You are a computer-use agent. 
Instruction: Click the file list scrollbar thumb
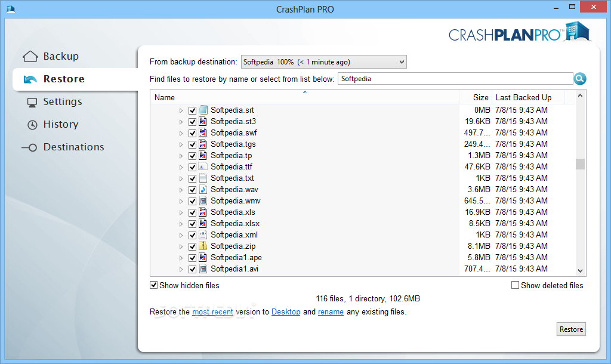click(580, 164)
